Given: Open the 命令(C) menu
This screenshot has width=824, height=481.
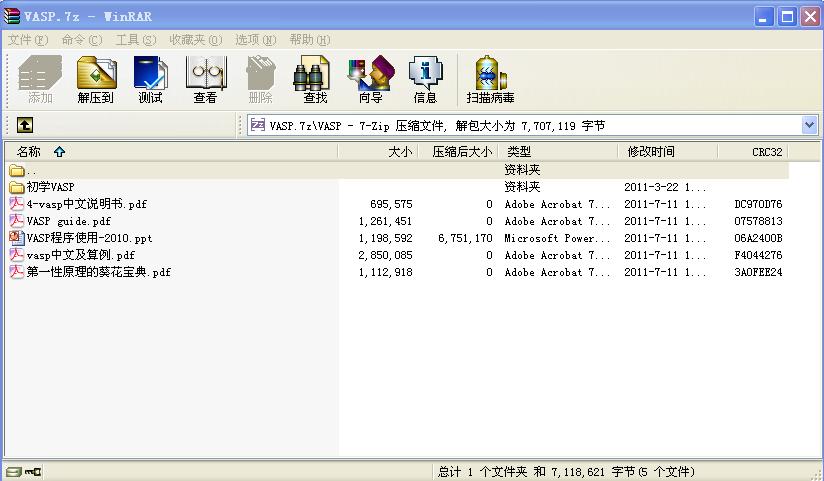Looking at the screenshot, I should click(82, 39).
